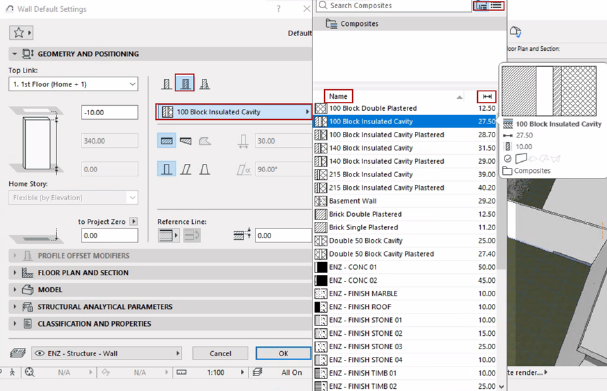Choose the slanted wall complexity icon

coord(186,169)
